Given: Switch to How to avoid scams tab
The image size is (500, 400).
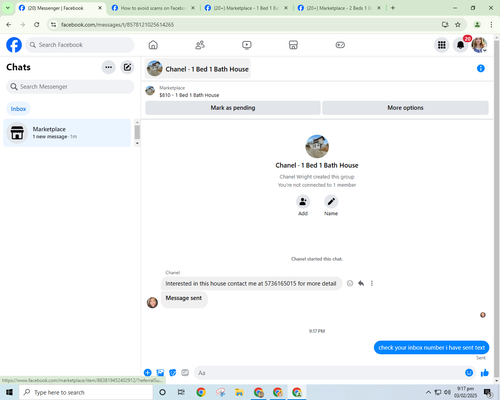Looking at the screenshot, I should click(x=153, y=8).
